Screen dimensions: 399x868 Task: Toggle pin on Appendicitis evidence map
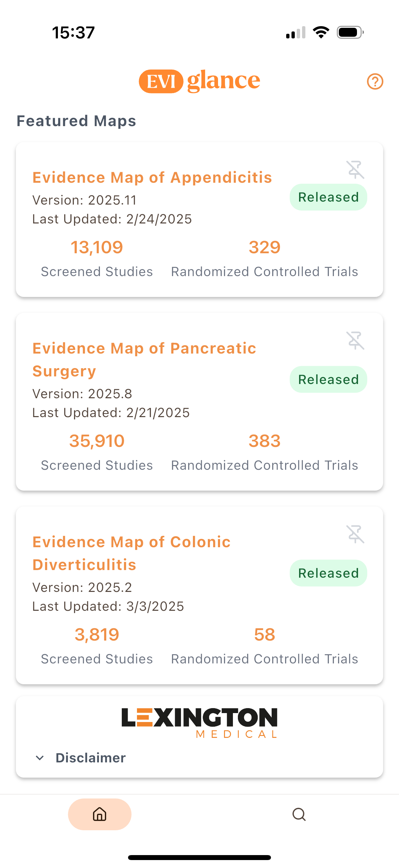click(355, 169)
